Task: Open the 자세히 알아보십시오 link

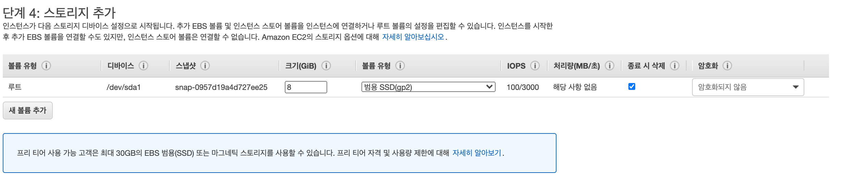Action: coord(413,37)
